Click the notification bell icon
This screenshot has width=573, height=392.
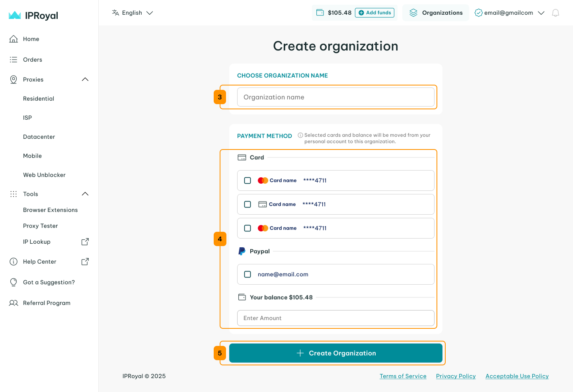[555, 13]
